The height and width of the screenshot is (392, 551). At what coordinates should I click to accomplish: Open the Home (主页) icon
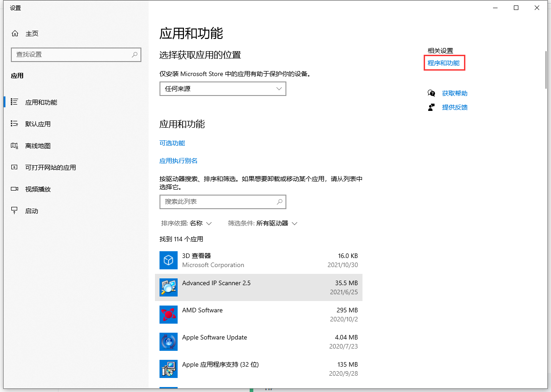tap(15, 33)
